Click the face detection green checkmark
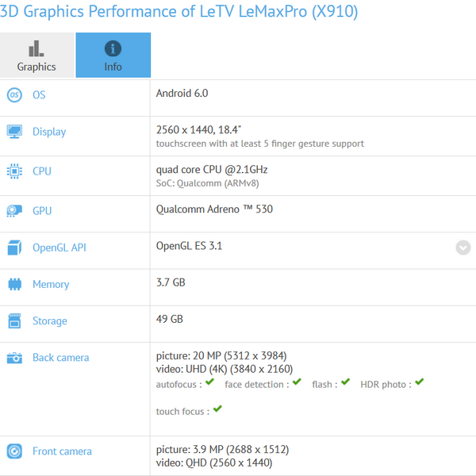476x476 pixels. (x=297, y=382)
